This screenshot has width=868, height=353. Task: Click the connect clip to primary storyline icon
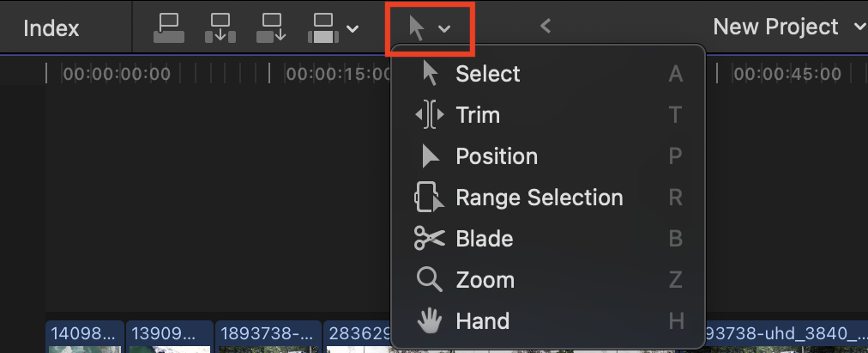(x=168, y=27)
